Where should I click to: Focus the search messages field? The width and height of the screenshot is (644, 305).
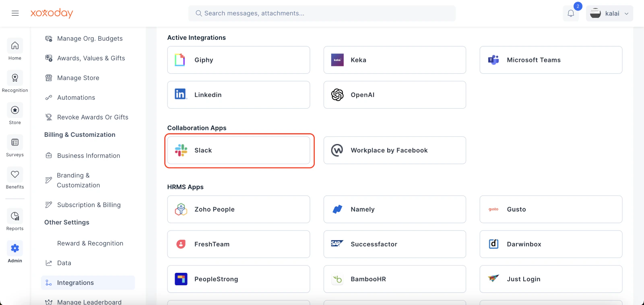point(322,13)
